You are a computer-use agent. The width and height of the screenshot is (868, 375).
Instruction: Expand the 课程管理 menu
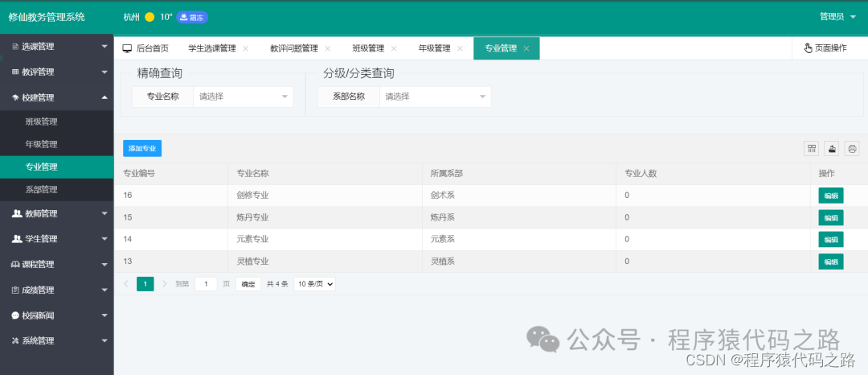click(x=104, y=265)
